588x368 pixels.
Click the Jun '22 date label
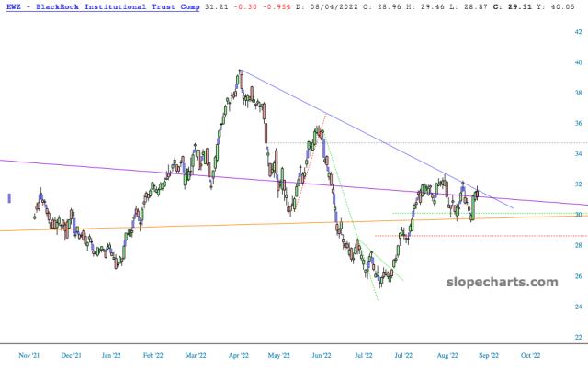pos(322,355)
